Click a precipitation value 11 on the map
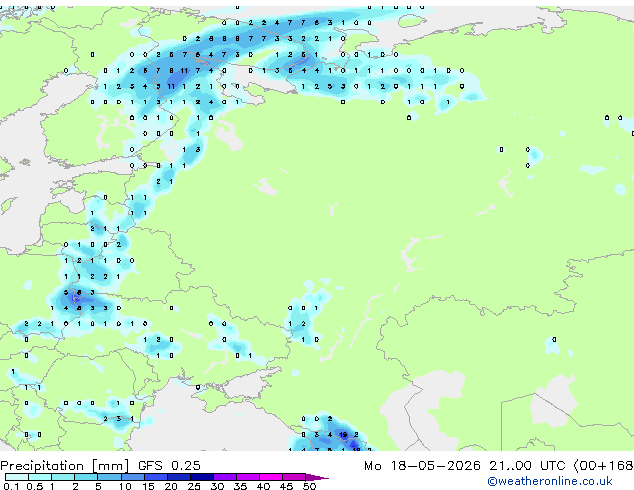 pos(184,70)
